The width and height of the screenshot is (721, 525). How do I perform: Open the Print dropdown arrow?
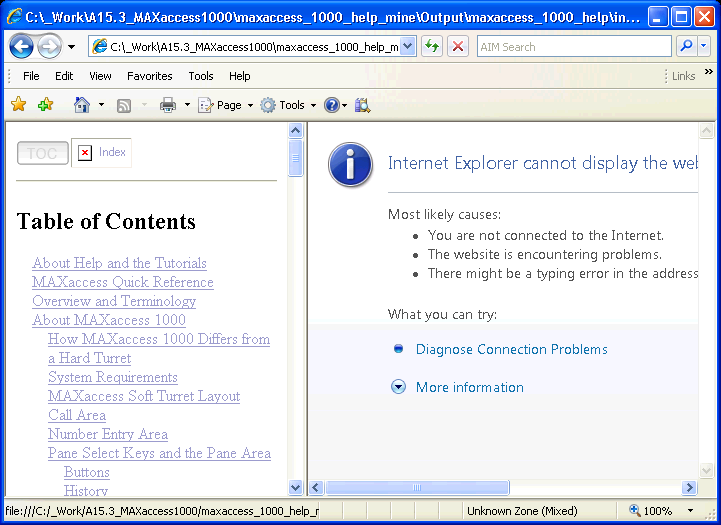point(187,105)
